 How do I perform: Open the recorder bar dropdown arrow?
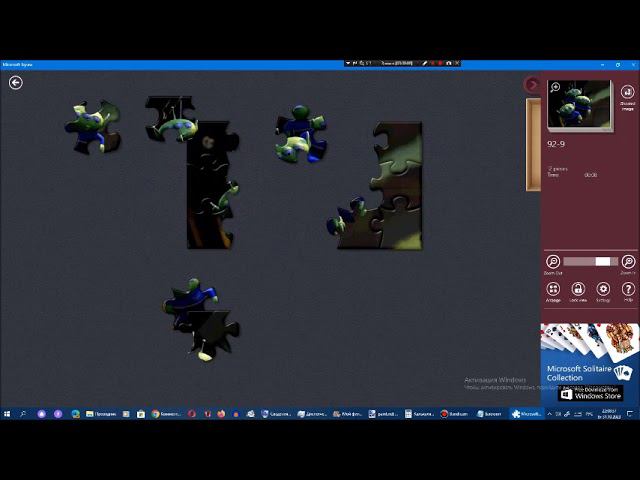[x=348, y=63]
